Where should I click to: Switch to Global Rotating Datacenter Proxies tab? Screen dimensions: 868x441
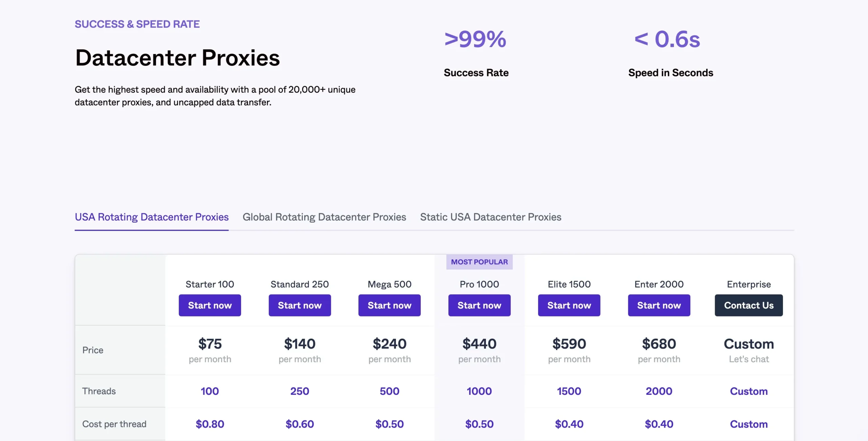(324, 217)
